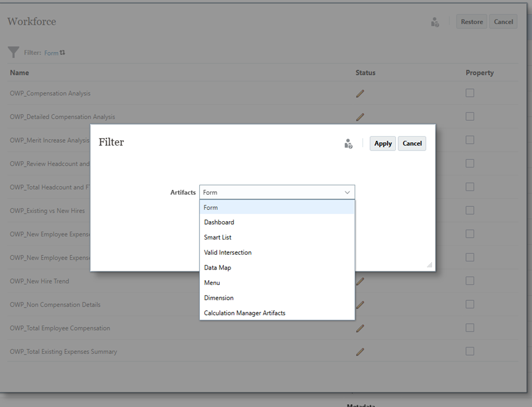Click the pencil status icon for OWP_Compensation Analysis
Viewport: 532px width, 407px height.
[360, 93]
